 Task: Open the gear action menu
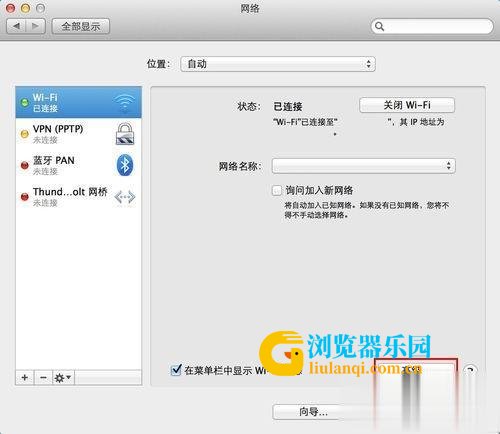(63, 378)
